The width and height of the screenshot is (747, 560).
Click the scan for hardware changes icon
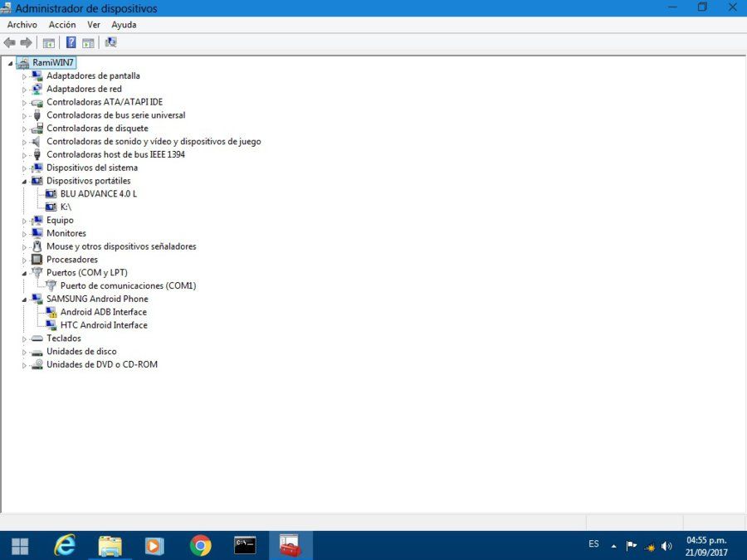(x=110, y=42)
